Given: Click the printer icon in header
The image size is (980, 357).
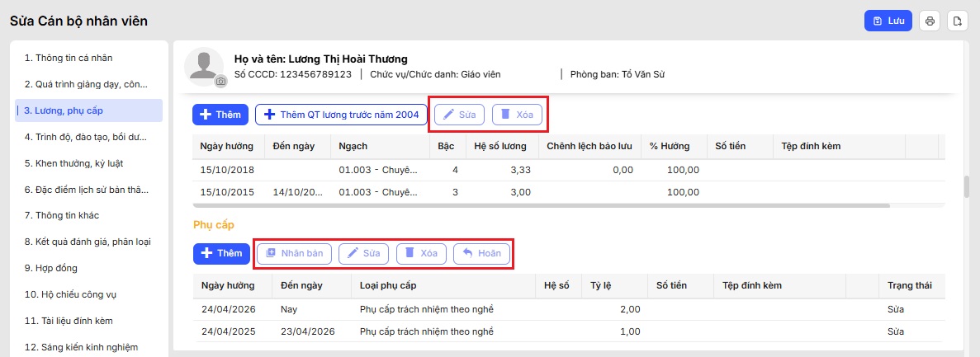Looking at the screenshot, I should (x=930, y=21).
